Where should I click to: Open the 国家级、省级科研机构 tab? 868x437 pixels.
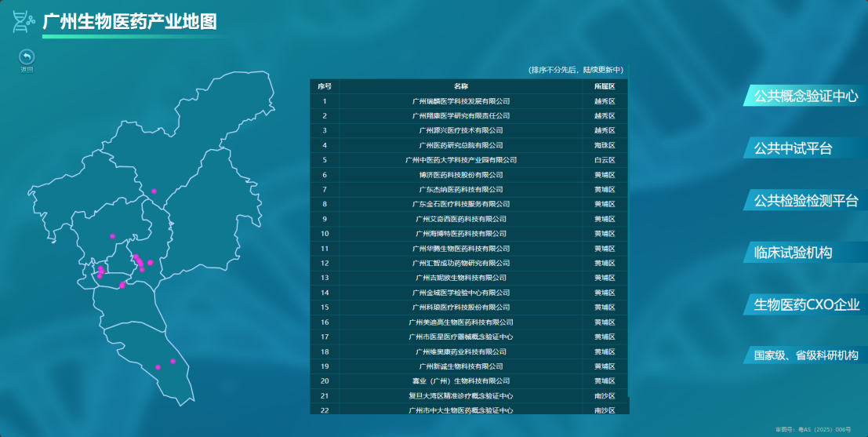click(805, 355)
